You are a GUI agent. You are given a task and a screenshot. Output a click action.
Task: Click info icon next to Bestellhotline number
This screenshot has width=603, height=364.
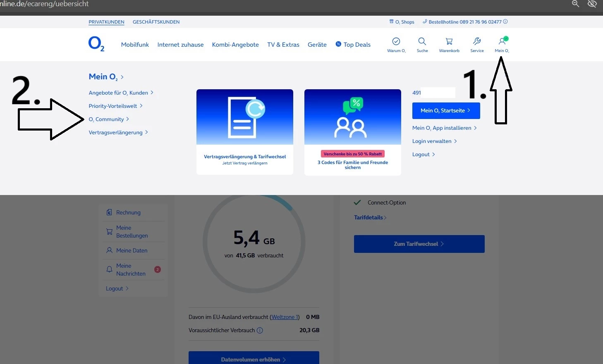(505, 22)
